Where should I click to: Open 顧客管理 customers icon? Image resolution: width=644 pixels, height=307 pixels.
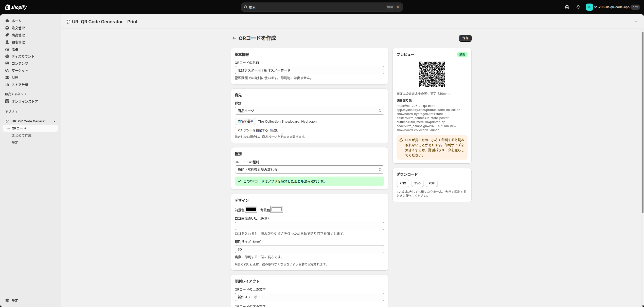(7, 42)
